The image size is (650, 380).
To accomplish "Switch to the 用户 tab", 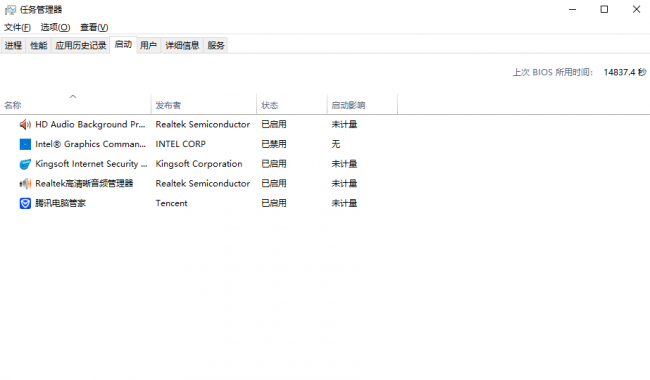I will pos(148,45).
